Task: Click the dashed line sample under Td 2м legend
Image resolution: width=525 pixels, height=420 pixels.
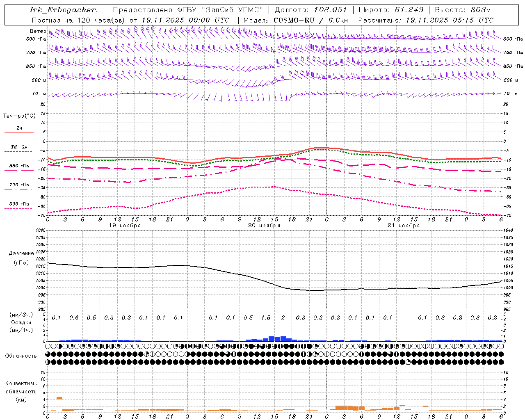Action: coord(19,152)
